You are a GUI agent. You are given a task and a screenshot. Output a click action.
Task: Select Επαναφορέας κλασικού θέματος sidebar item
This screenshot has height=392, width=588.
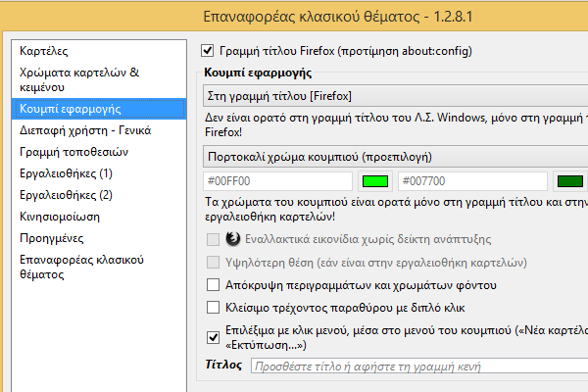[x=99, y=268]
